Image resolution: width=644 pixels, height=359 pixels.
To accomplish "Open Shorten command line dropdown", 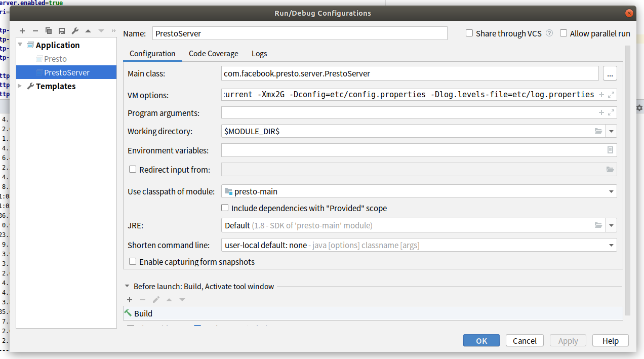I will [611, 246].
